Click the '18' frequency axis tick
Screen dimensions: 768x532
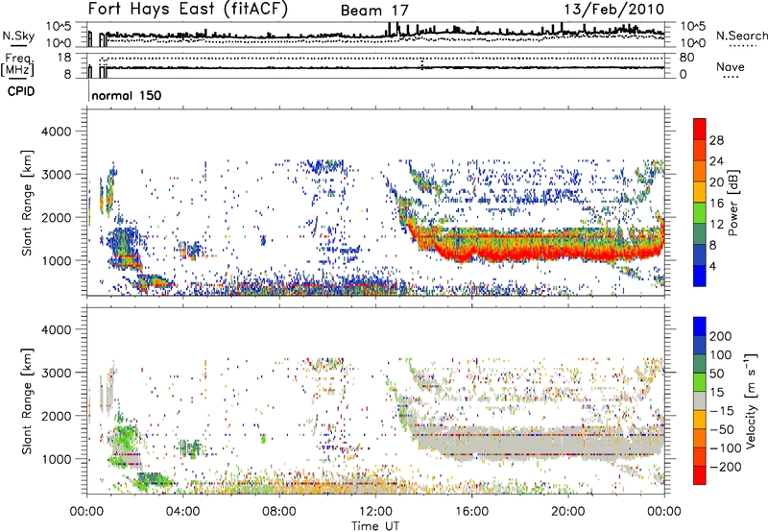[64, 58]
